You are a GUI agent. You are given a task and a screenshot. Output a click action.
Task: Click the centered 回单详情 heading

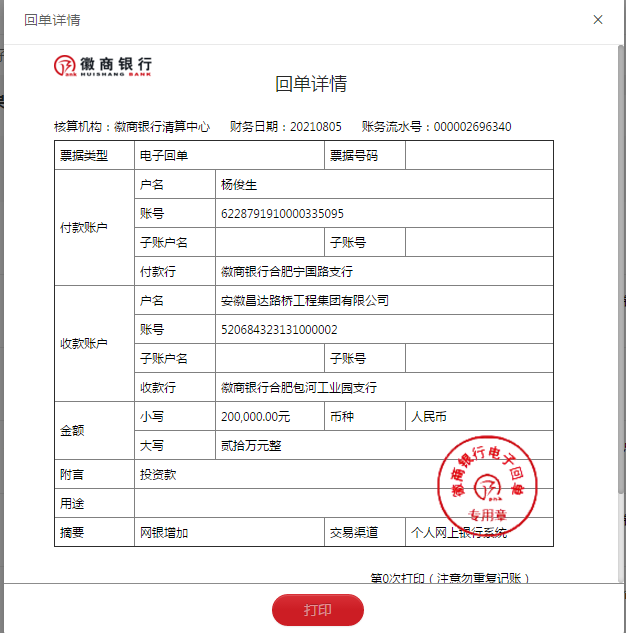pos(311,84)
